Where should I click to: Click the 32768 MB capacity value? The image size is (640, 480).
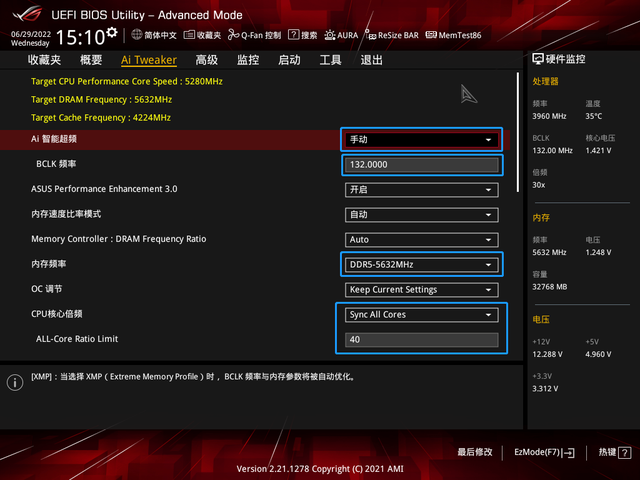549,287
